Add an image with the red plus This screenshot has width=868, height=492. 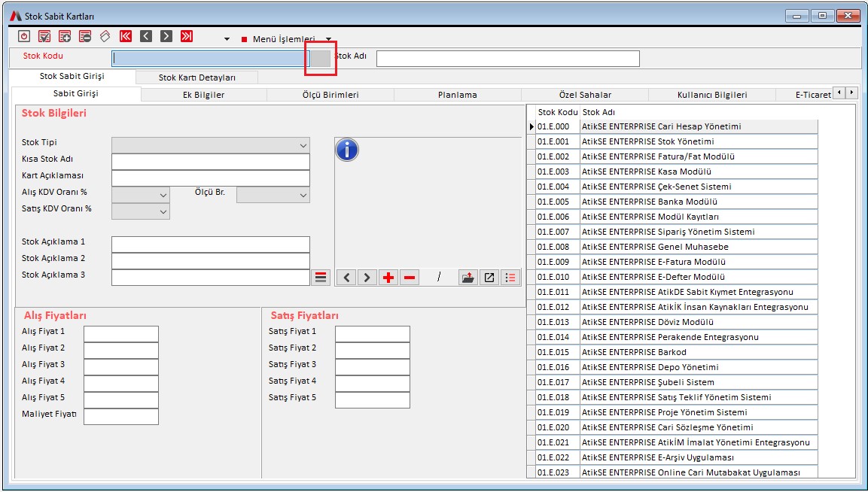388,278
